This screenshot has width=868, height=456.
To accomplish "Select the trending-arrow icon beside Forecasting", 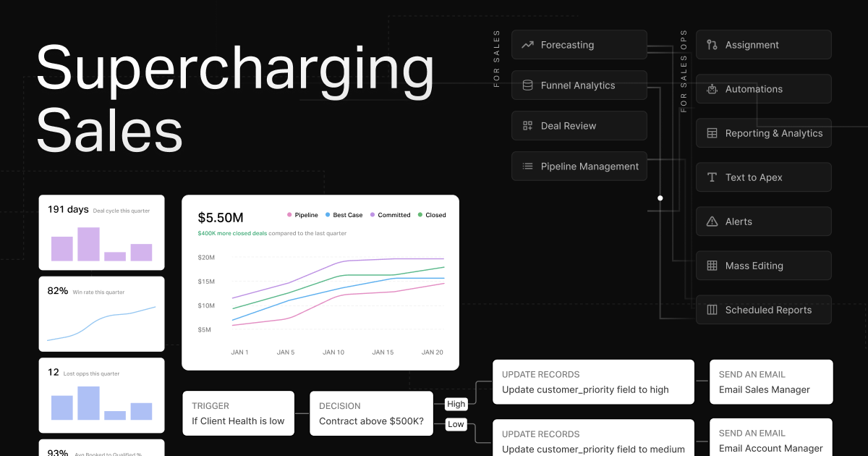I will click(x=527, y=44).
